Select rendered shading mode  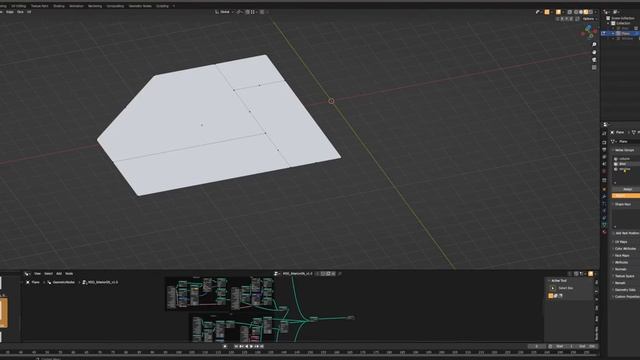tap(591, 12)
